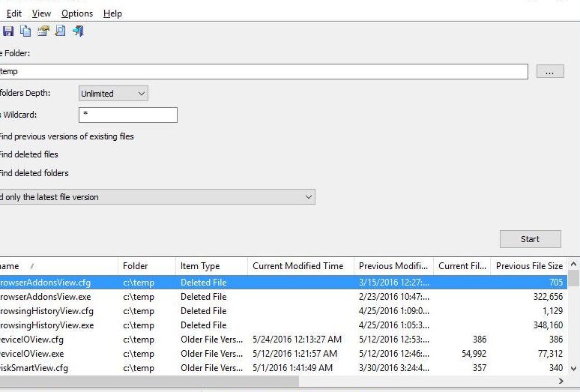
Task: Sort by the Item Type column header
Action: coord(211,266)
